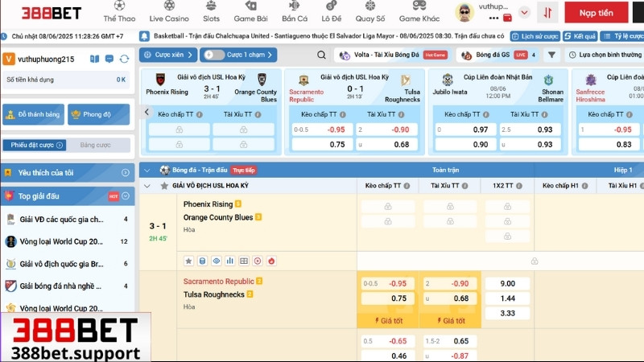The height and width of the screenshot is (362, 644).
Task: Click the transfer arrows icon beside Nạp tiền
Action: 547,13
